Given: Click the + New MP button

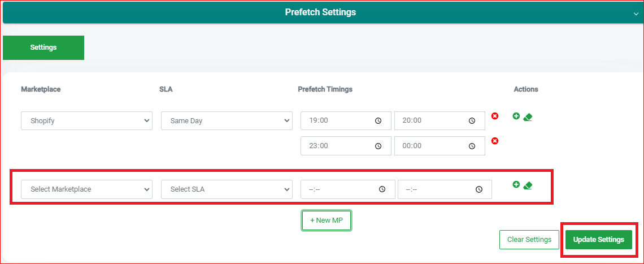Looking at the screenshot, I should (327, 220).
